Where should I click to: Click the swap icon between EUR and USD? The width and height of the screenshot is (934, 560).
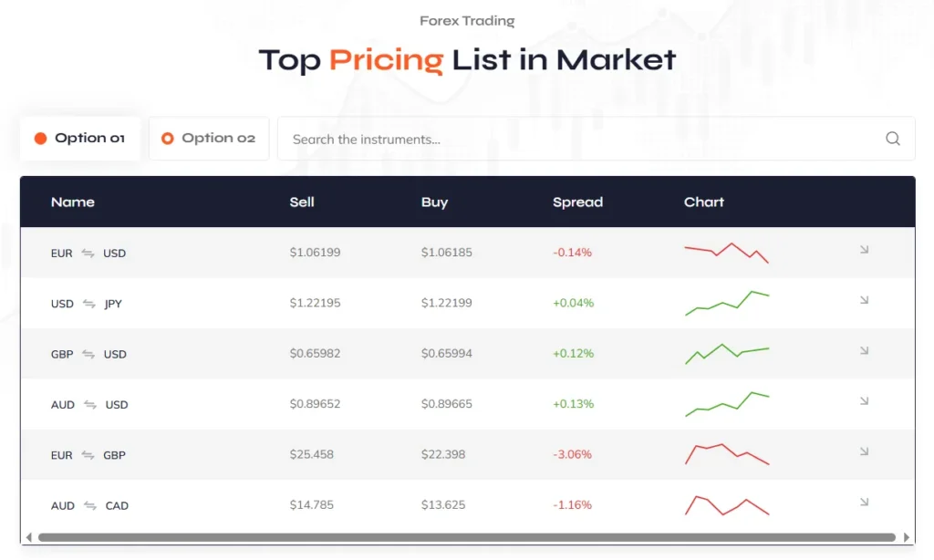coord(88,253)
